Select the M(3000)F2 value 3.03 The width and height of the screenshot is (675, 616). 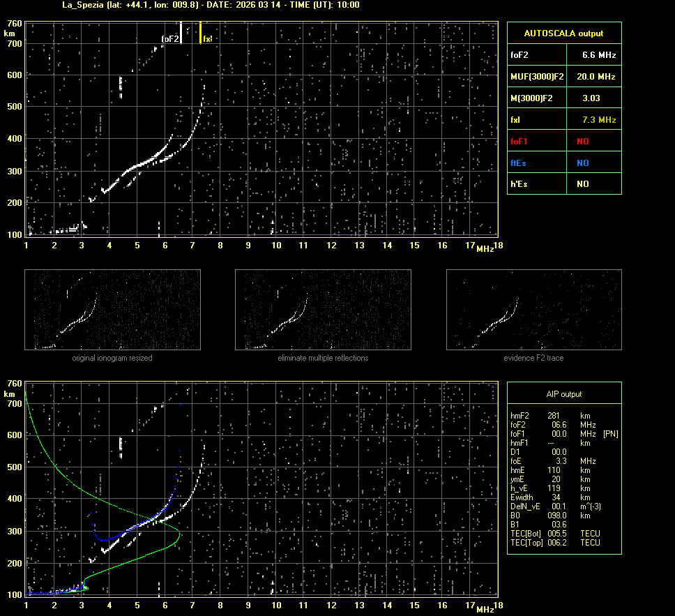591,98
